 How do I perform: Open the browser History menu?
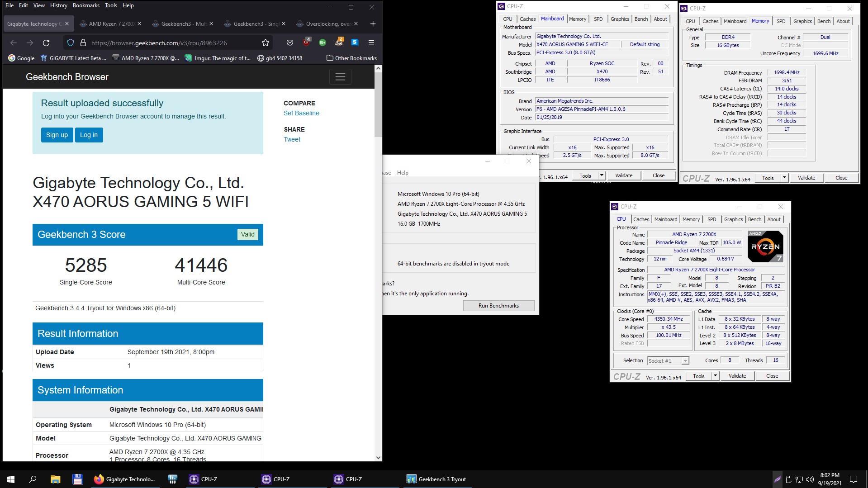(x=58, y=5)
